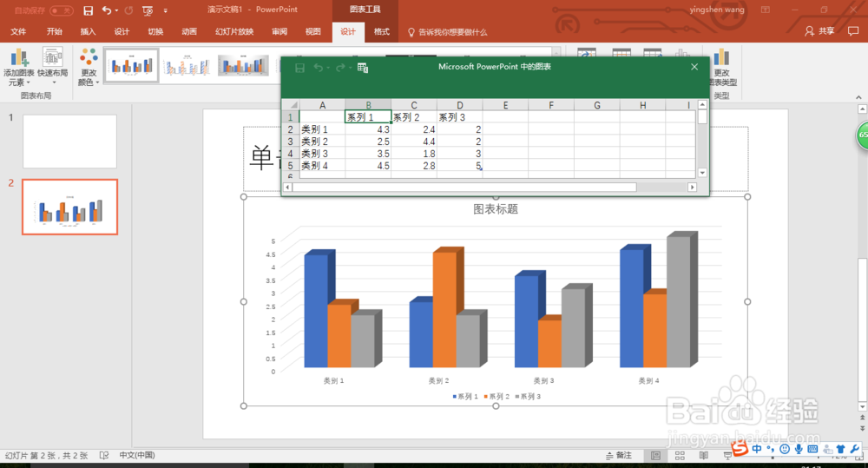Switch to the 幻灯片放映 tab
868x468 pixels.
pyautogui.click(x=234, y=31)
